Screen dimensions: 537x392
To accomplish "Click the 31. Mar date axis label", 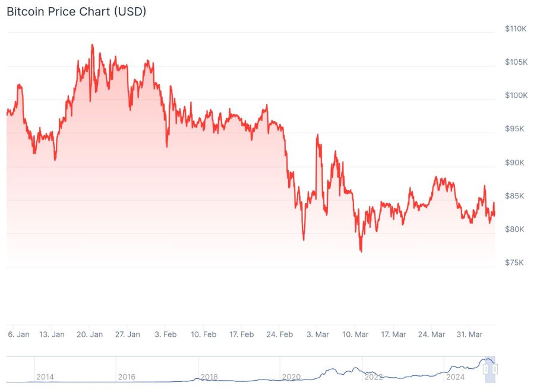I will coord(469,334).
